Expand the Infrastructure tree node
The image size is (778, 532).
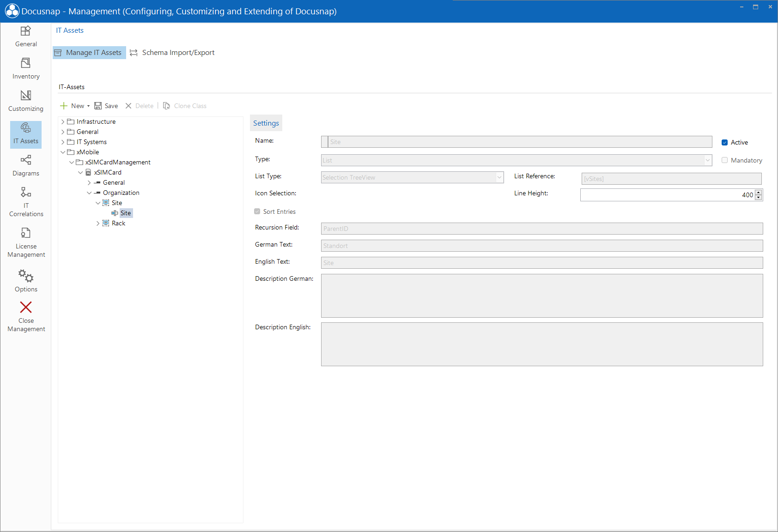pyautogui.click(x=63, y=121)
